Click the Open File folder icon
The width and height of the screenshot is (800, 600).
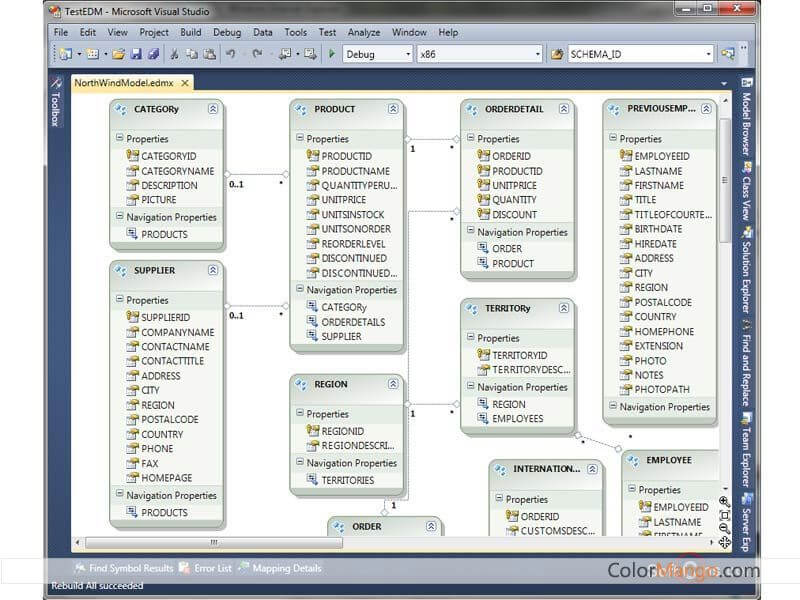[x=118, y=54]
